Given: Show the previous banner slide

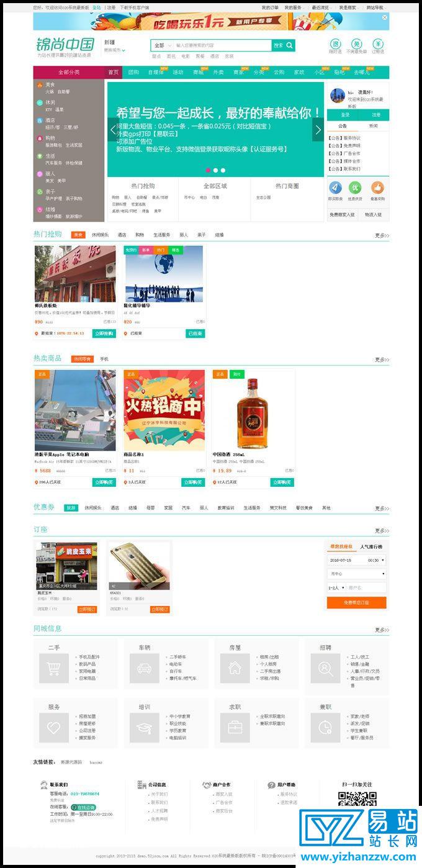Looking at the screenshot, I should point(113,129).
